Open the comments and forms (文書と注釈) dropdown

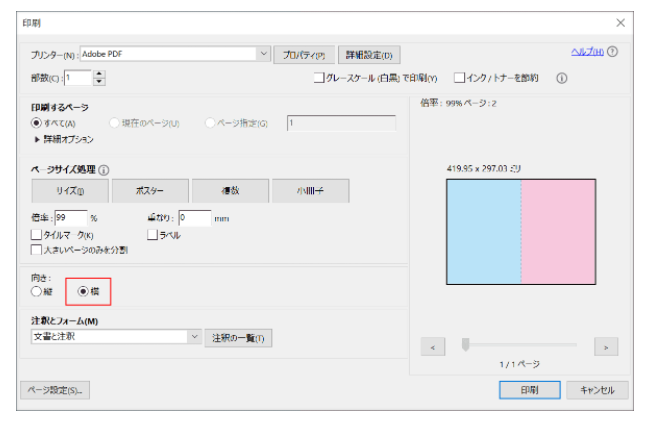point(195,338)
